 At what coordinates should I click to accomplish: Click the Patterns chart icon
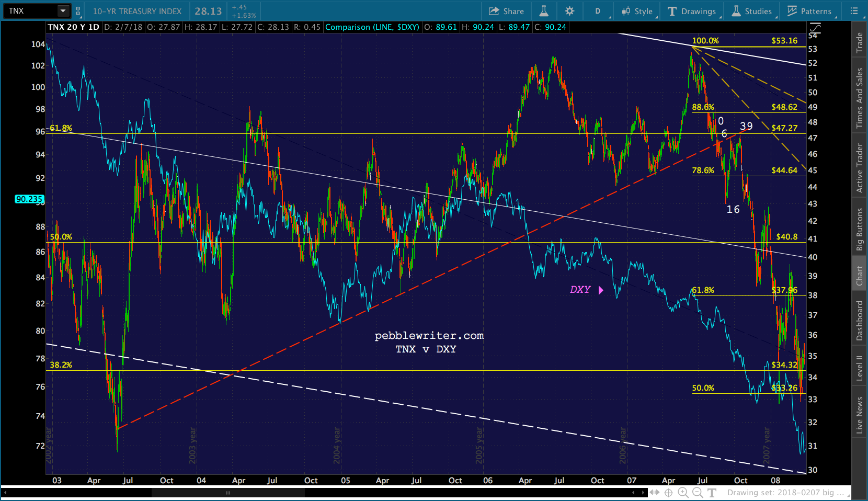pyautogui.click(x=792, y=11)
